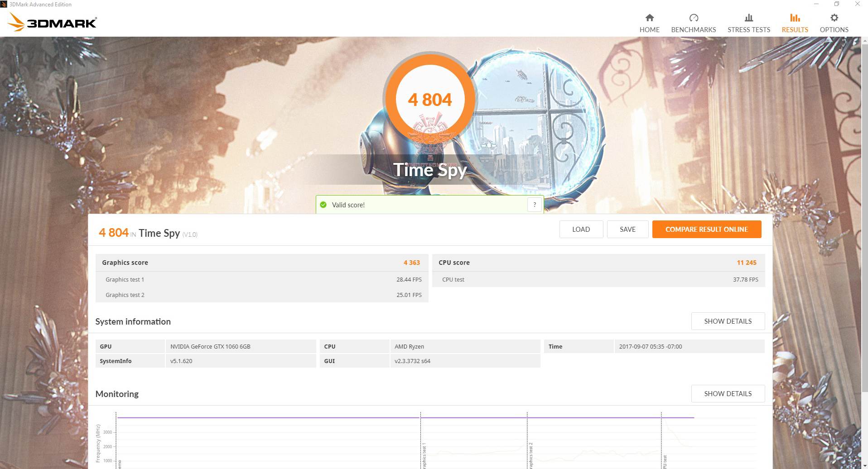
Task: Show details for System information
Action: 728,321
